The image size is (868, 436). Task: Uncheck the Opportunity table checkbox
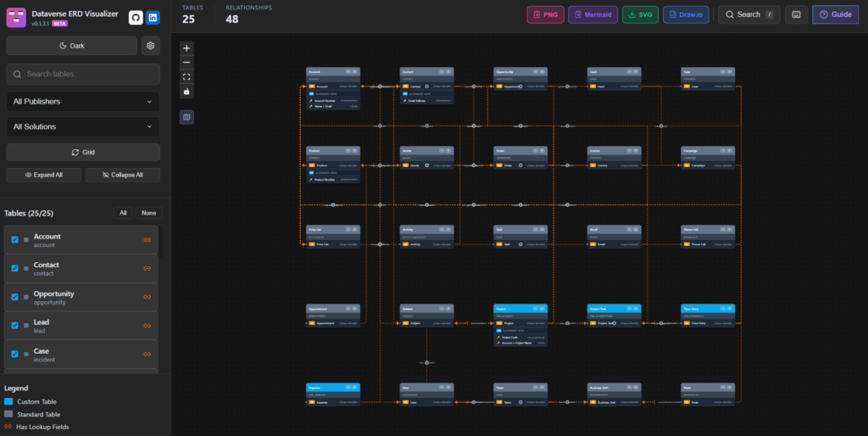click(x=14, y=297)
